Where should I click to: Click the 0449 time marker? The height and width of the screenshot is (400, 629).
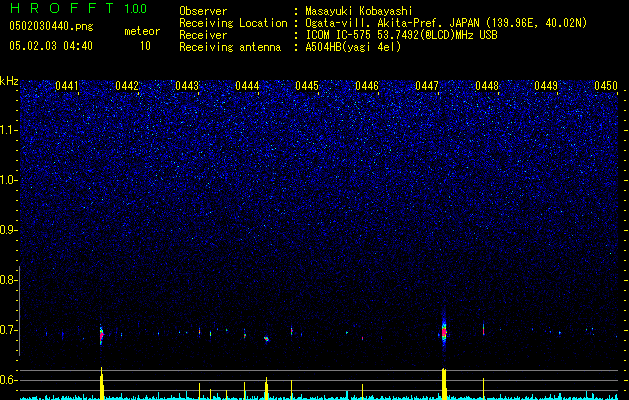[546, 86]
